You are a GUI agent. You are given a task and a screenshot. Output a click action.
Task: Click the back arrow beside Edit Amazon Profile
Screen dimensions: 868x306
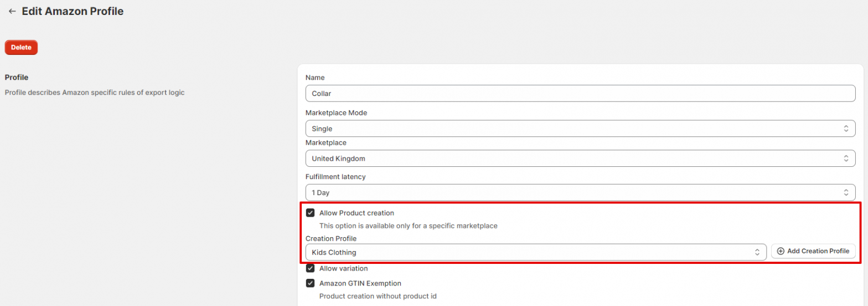pyautogui.click(x=12, y=11)
